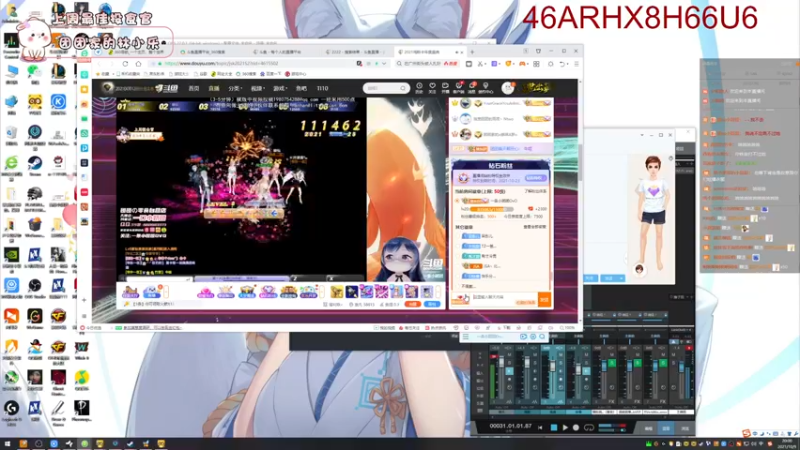The height and width of the screenshot is (450, 800).
Task: Open Douyu 创作中心 icon
Action: coord(485,88)
